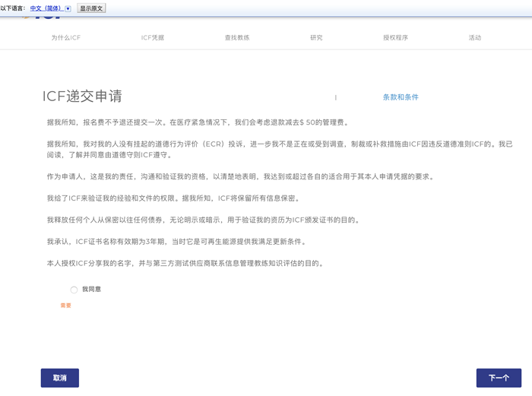Click the ICF递交申请 heading
Image resolution: width=532 pixels, height=396 pixels.
click(82, 97)
